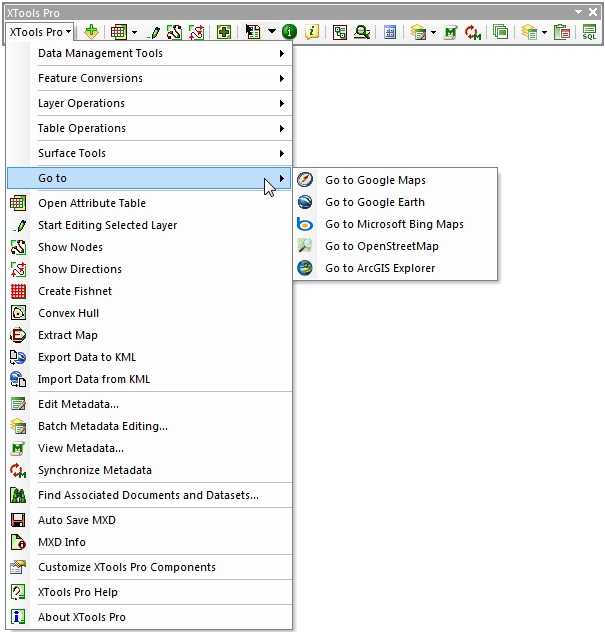605x632 pixels.
Task: Click the Synchronize Metadata toolbar icon
Action: point(473,32)
